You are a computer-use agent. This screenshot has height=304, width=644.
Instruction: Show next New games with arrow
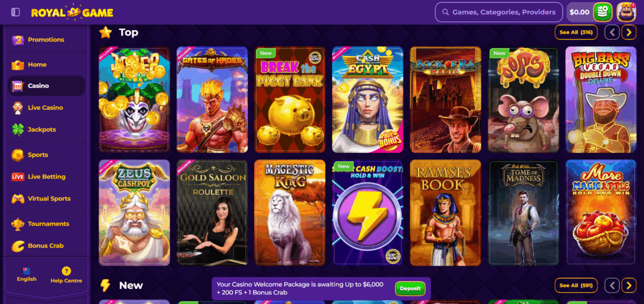pos(629,285)
